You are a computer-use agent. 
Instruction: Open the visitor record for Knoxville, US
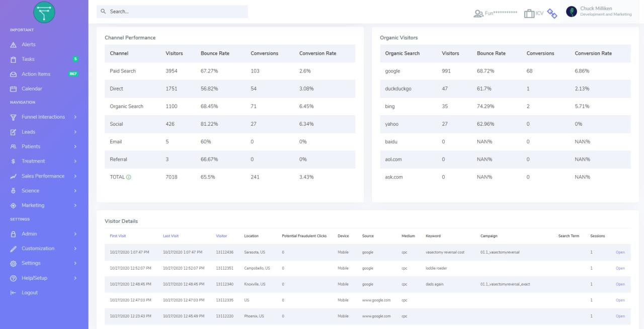click(620, 284)
